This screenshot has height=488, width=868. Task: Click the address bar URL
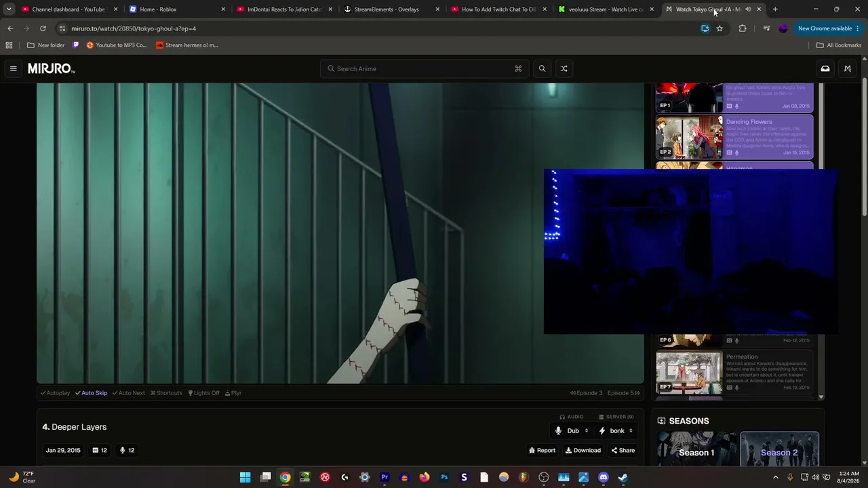134,28
